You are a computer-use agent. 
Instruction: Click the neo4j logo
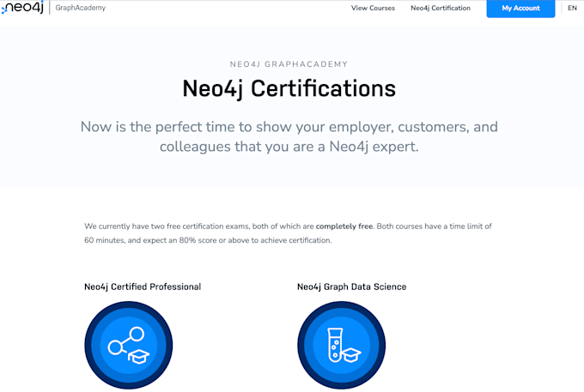coord(22,8)
